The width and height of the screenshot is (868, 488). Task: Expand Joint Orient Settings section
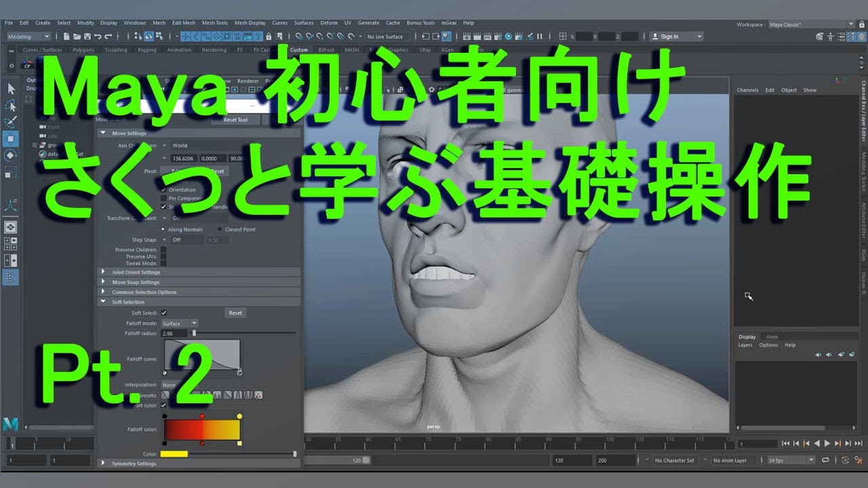[x=102, y=272]
